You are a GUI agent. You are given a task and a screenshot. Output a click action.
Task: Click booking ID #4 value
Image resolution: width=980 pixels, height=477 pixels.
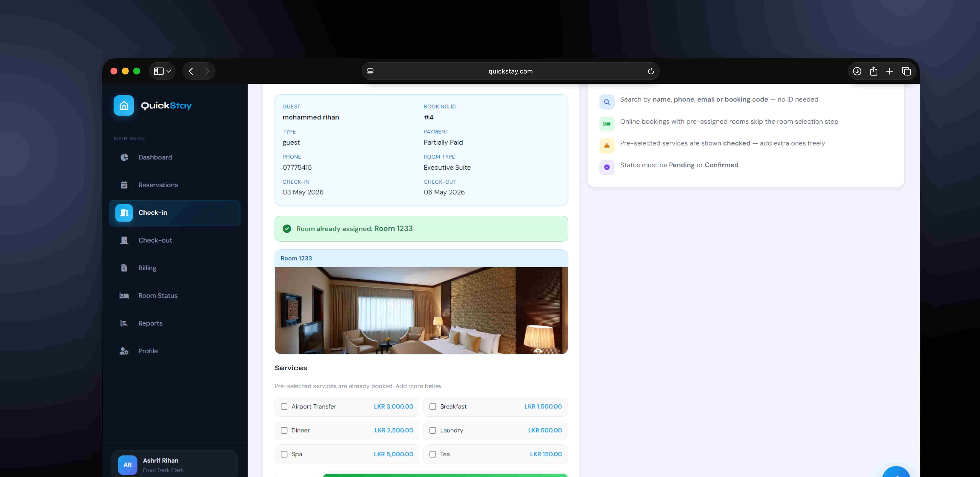click(428, 117)
